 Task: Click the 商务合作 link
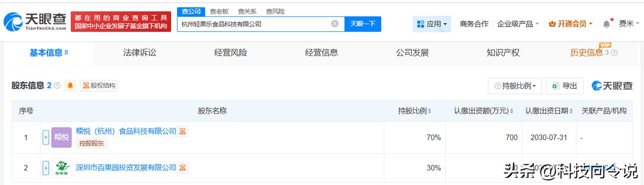tap(474, 24)
